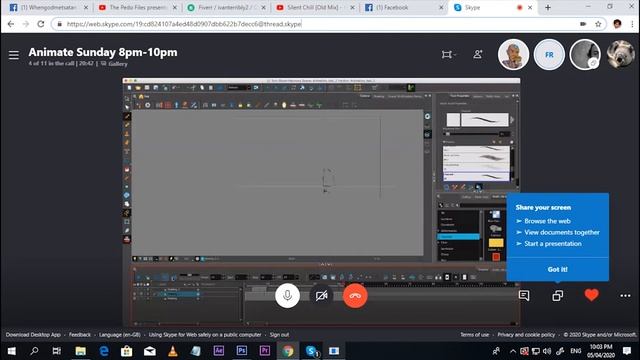640x360 pixels.
Task: Open Photoshop from the taskbar
Action: (242, 351)
